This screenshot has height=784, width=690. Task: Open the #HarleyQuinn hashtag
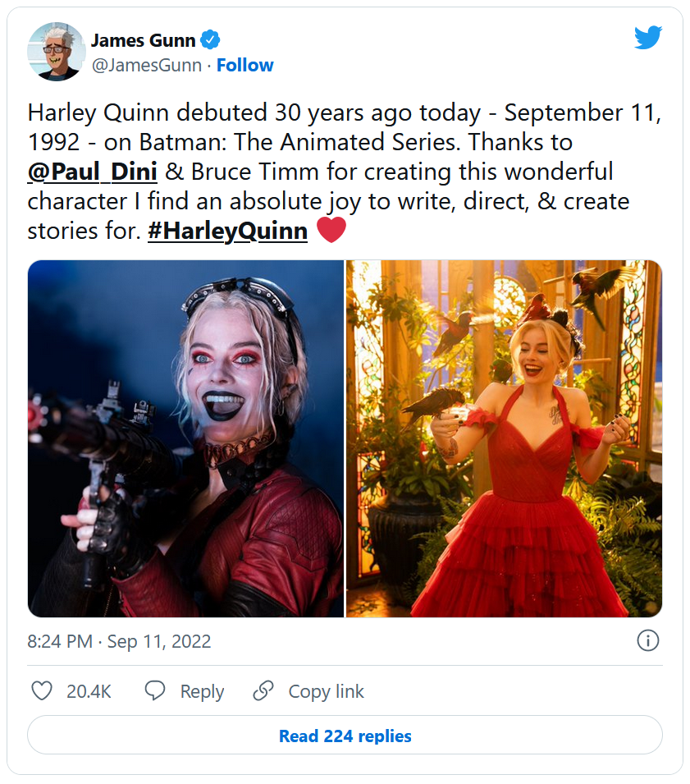[x=227, y=232]
